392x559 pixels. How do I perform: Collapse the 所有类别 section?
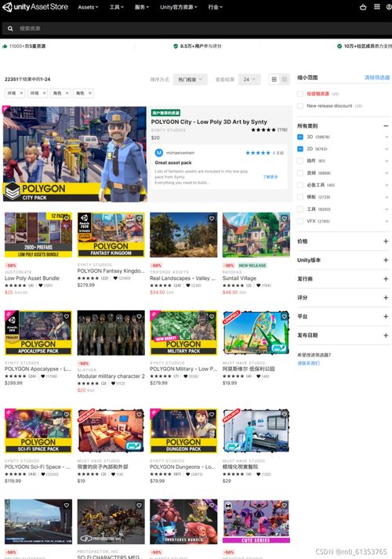pyautogui.click(x=386, y=126)
